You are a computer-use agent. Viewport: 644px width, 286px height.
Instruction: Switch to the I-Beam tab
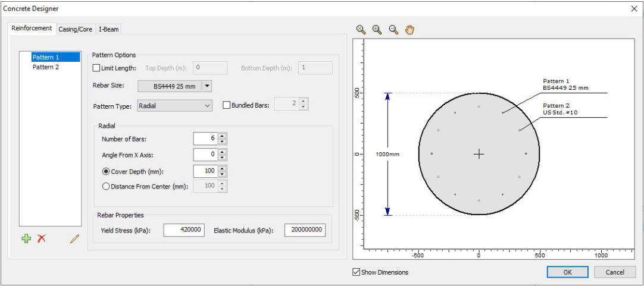108,29
